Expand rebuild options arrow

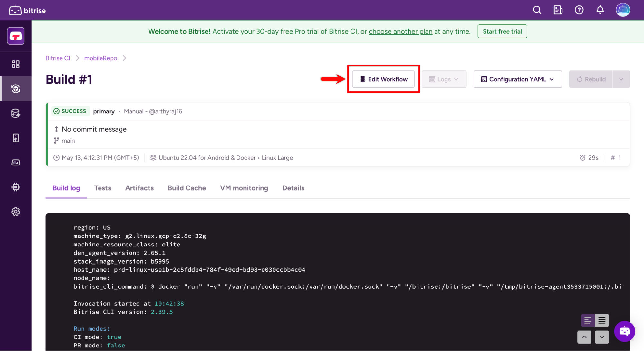pyautogui.click(x=621, y=79)
